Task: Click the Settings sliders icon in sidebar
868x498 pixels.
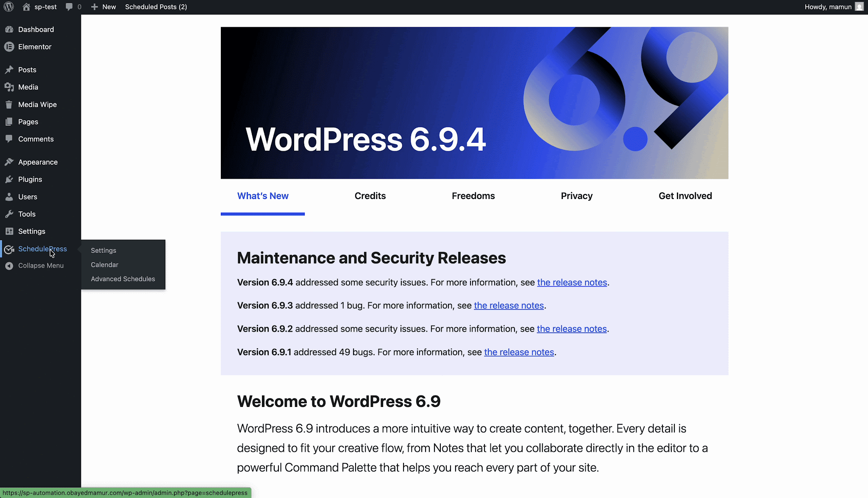Action: (x=9, y=231)
